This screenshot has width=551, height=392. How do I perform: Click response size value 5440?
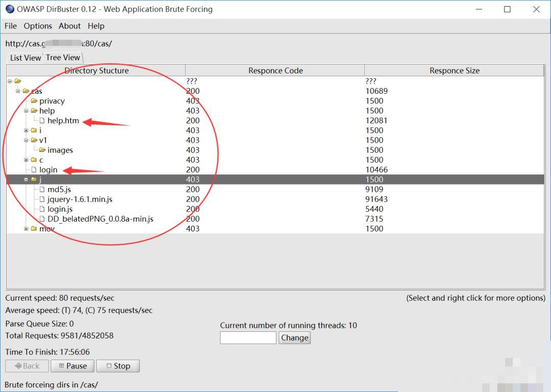tap(374, 209)
